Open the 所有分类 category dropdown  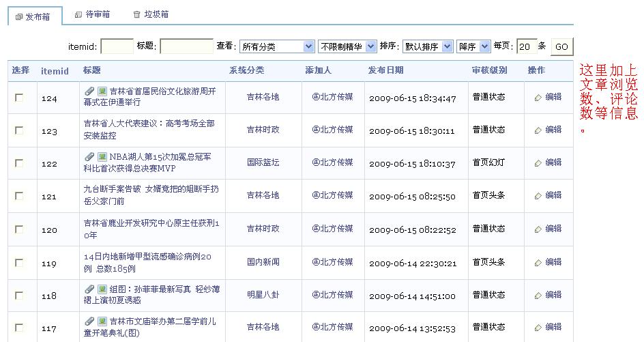click(277, 46)
